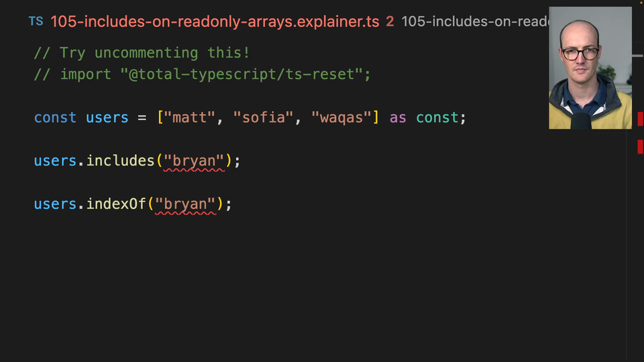This screenshot has width=644, height=362.
Task: Select the 105-includes-on-readonly-arrays.explainer.ts tab
Action: click(215, 21)
